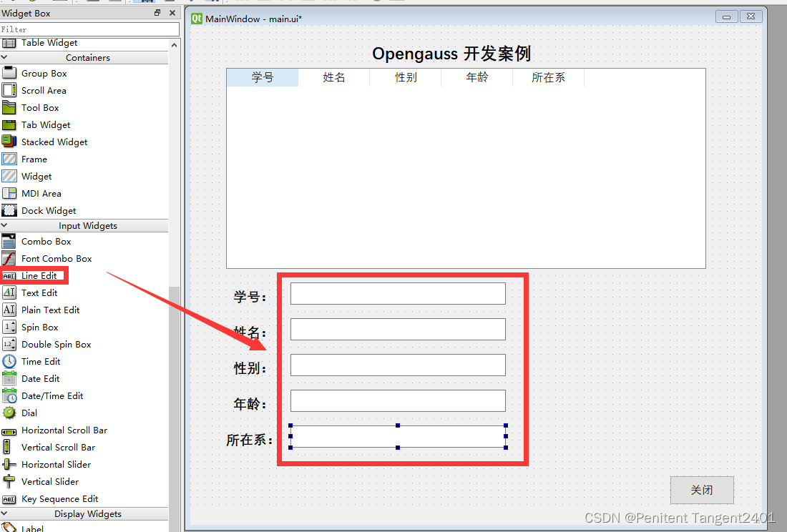The image size is (787, 532).
Task: Pick the Vertical Slider icon
Action: [9, 481]
